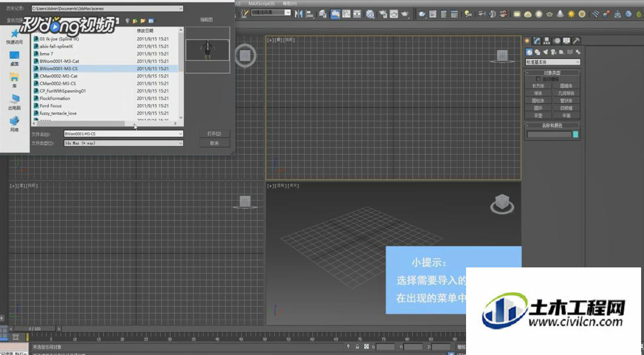The height and width of the screenshot is (355, 644).
Task: Open Rendered Frame Window icon
Action: click(x=394, y=15)
